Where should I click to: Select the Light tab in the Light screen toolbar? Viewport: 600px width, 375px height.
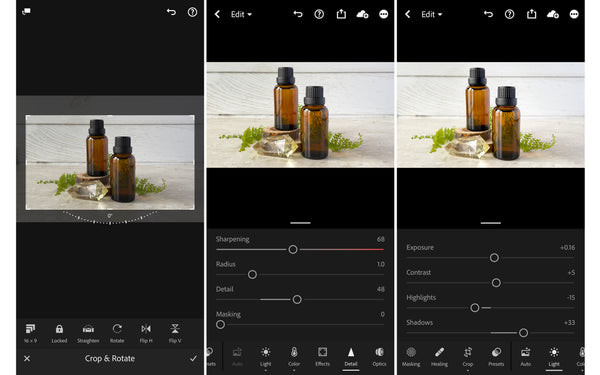(x=554, y=357)
